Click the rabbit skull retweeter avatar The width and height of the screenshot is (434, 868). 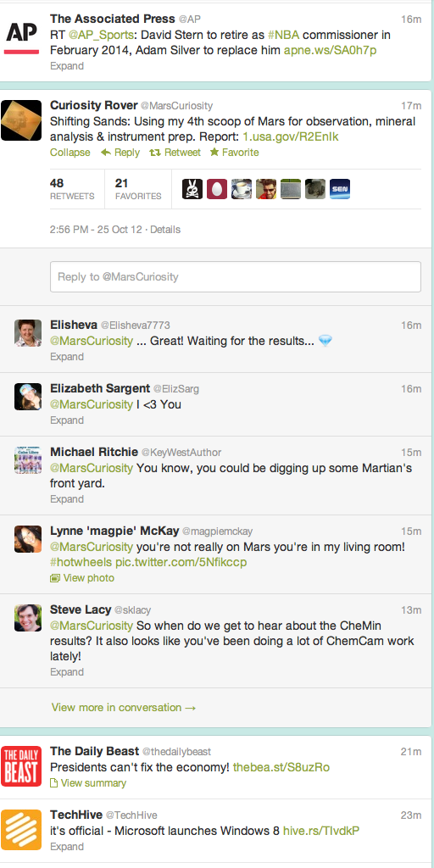[192, 189]
